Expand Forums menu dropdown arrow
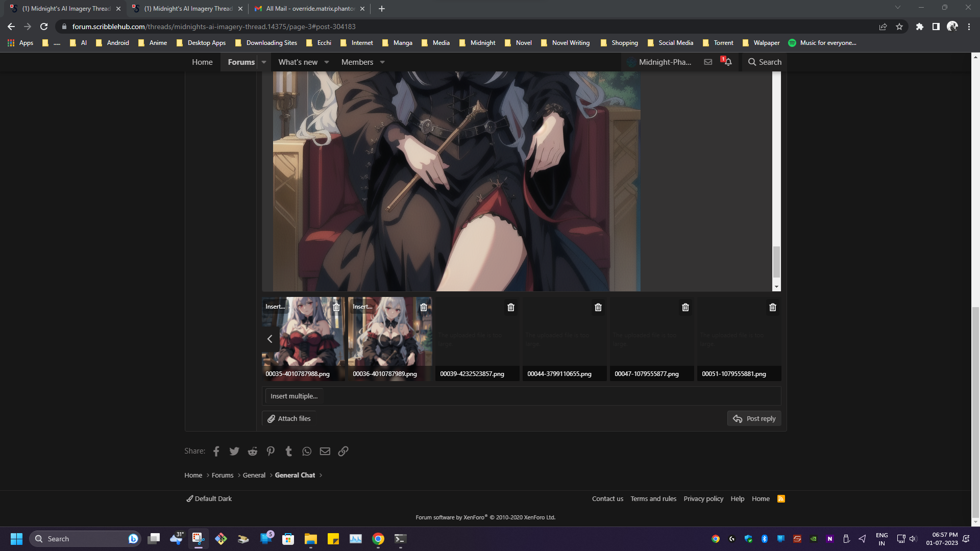The width and height of the screenshot is (980, 551). 264,62
